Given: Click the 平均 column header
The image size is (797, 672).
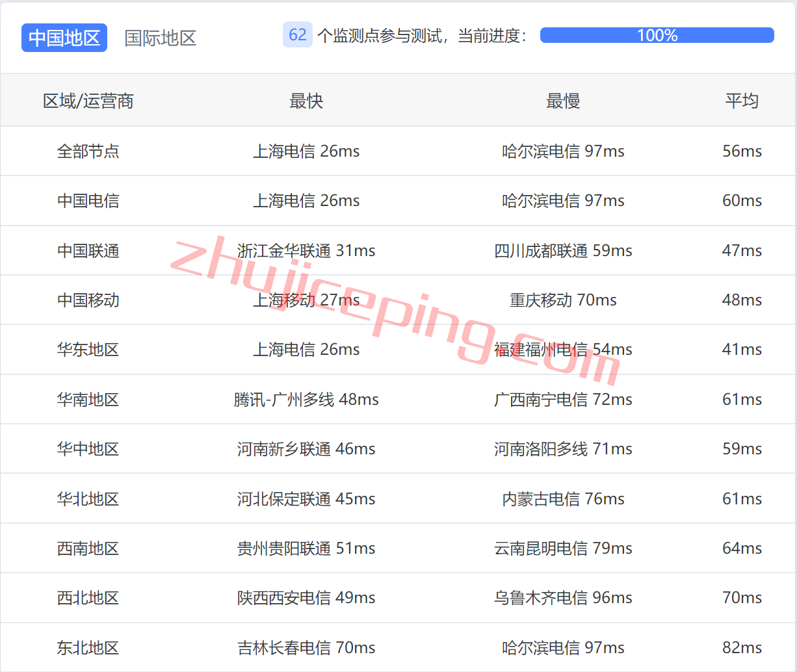Looking at the screenshot, I should point(742,101).
